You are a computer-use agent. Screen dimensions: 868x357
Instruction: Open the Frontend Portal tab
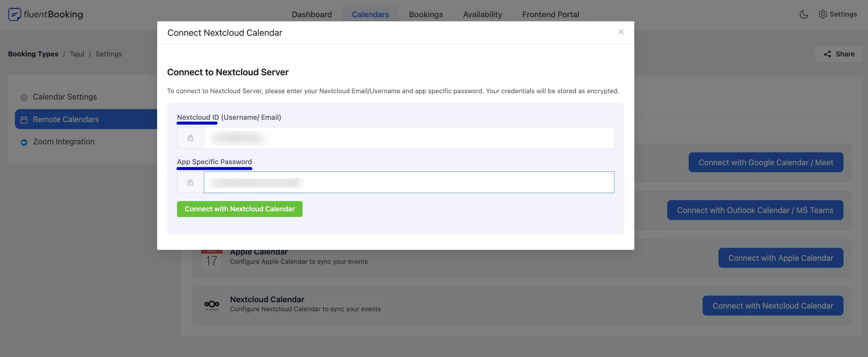[x=550, y=14]
